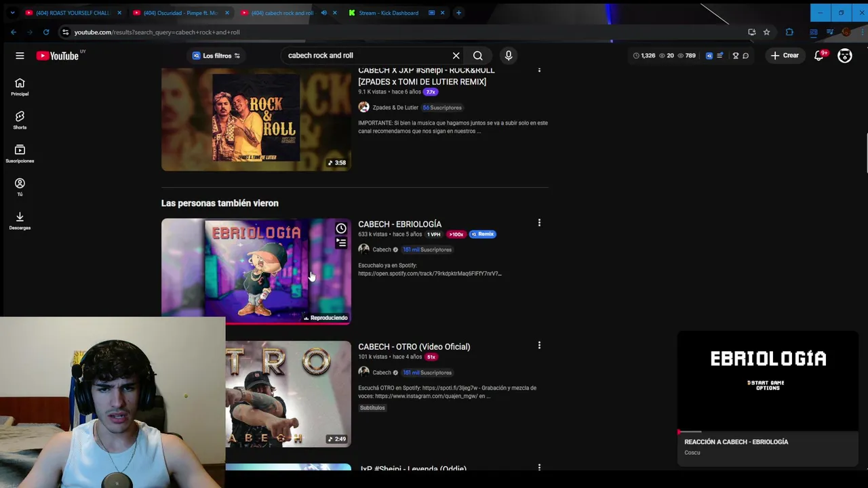Mute the audio-playing cabech tab speaker icon

pos(323,13)
